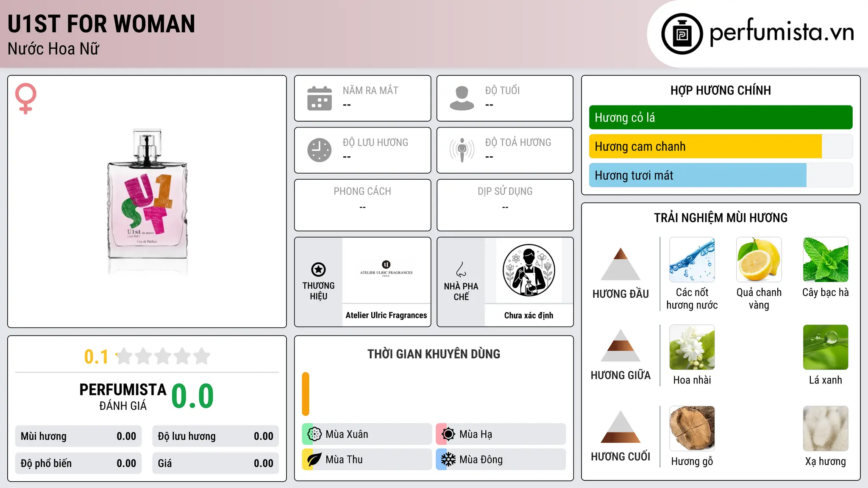
Task: Click the Giá 0.00 score box
Action: tap(215, 463)
